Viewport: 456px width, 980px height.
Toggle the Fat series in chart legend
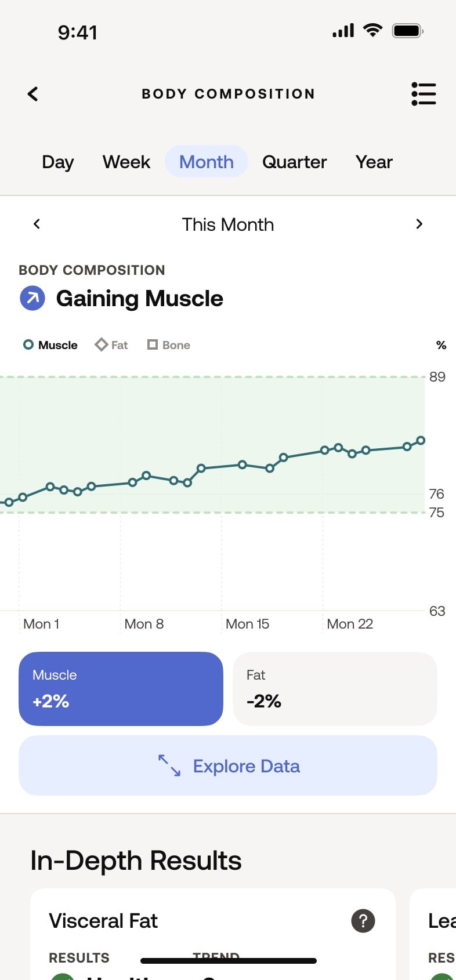[111, 345]
